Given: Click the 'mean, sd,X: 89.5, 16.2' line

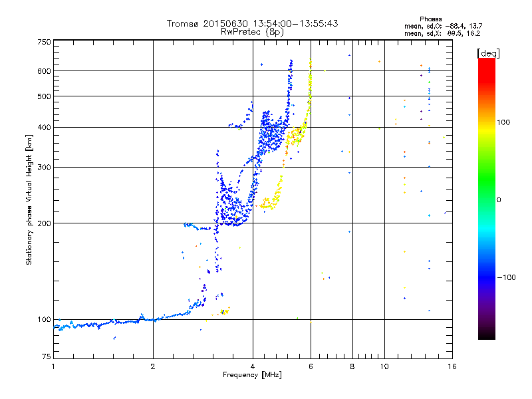Looking at the screenshot, I should tap(442, 33).
